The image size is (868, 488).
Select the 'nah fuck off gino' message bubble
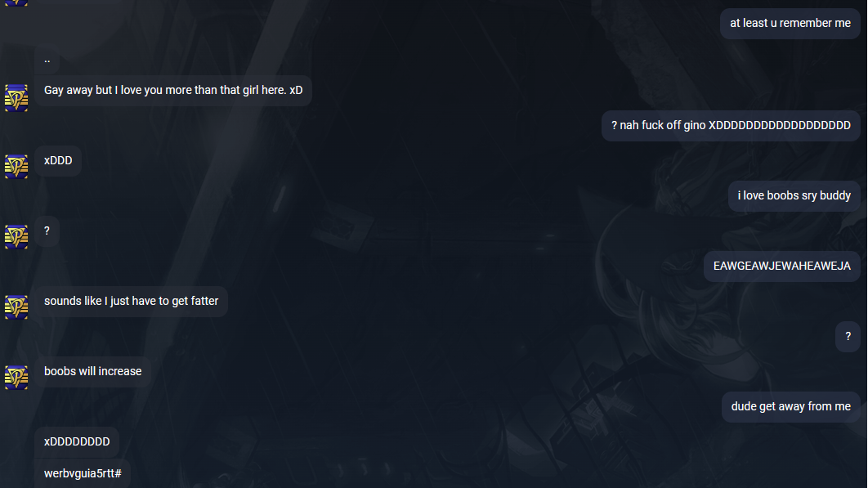[x=731, y=125]
